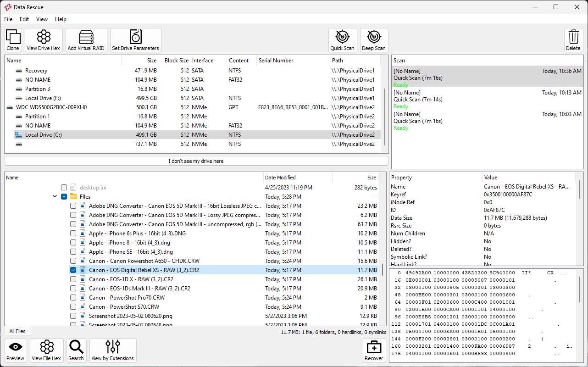Click the Delete scan icon

[x=573, y=40]
